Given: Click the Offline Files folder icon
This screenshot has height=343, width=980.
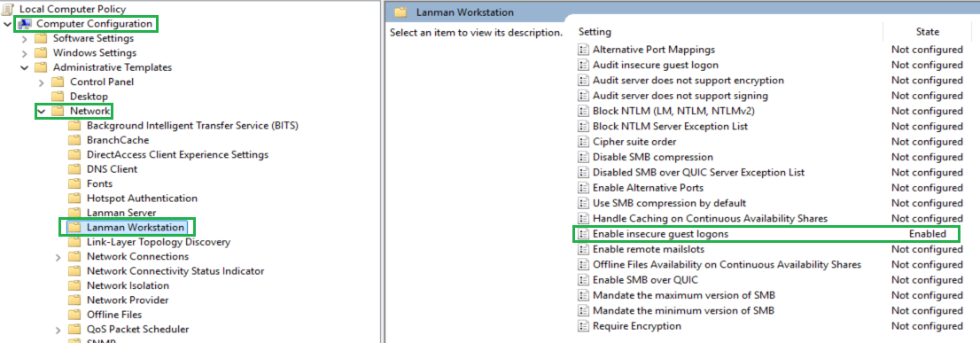Looking at the screenshot, I should click(x=74, y=315).
